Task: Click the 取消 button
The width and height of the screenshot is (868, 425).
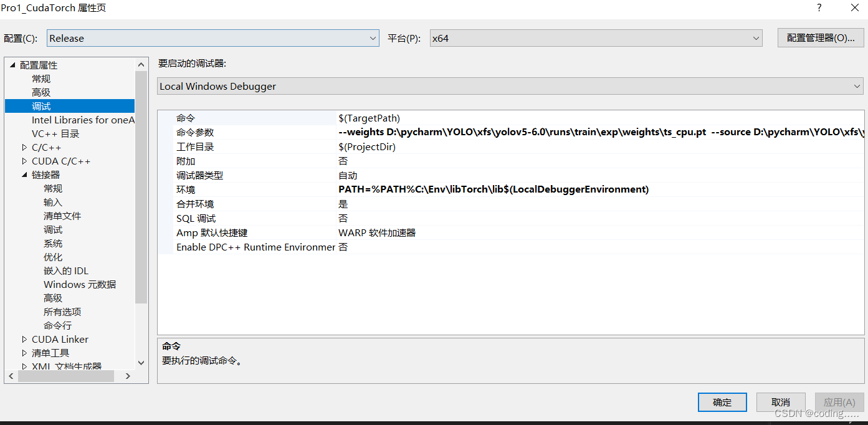Action: click(x=780, y=402)
